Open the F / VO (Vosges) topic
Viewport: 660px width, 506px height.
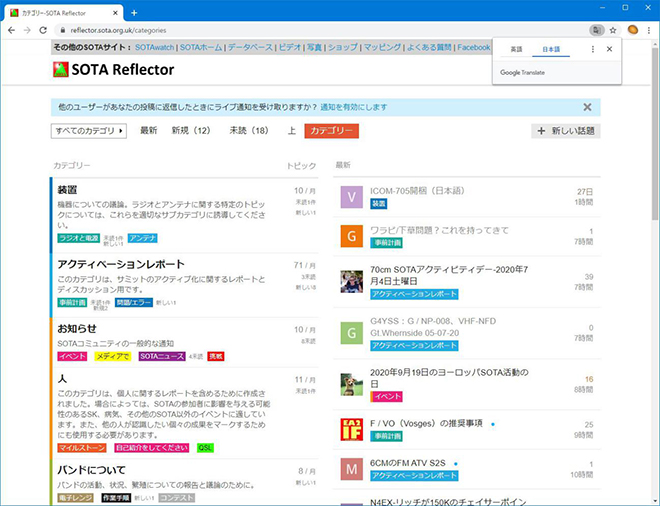426,423
